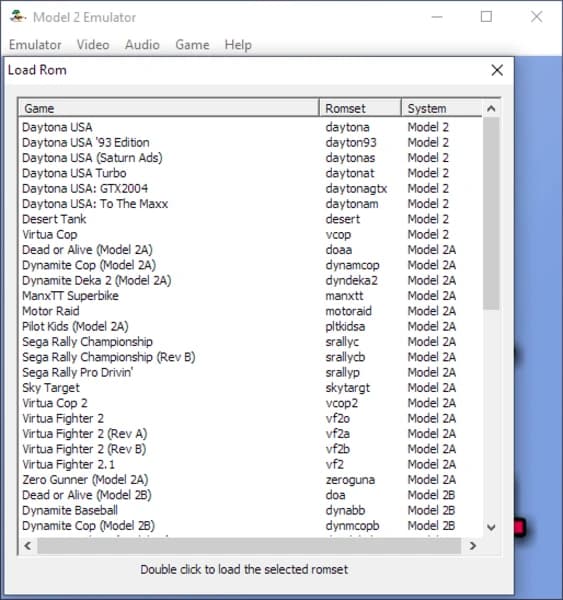
Task: Click the pltkidsa romset cell
Action: (345, 326)
